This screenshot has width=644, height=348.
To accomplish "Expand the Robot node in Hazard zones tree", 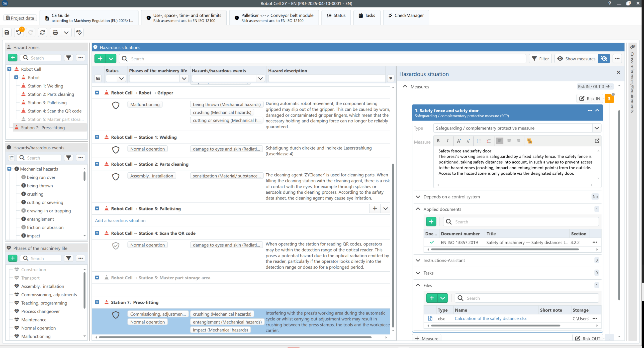I will 16,77.
